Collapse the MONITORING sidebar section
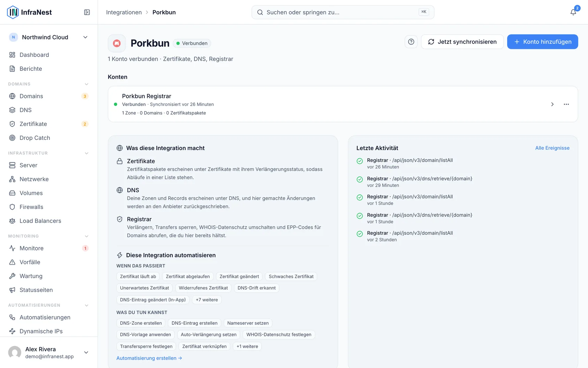 click(86, 236)
